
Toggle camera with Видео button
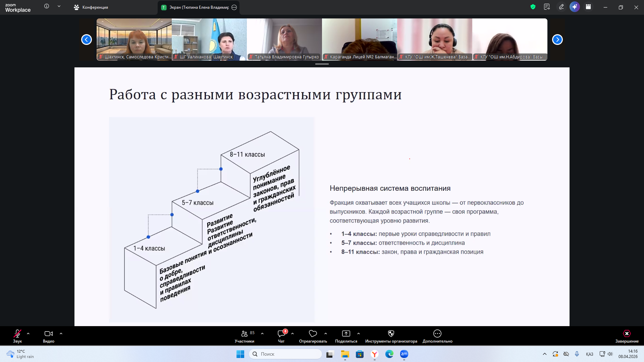(48, 334)
